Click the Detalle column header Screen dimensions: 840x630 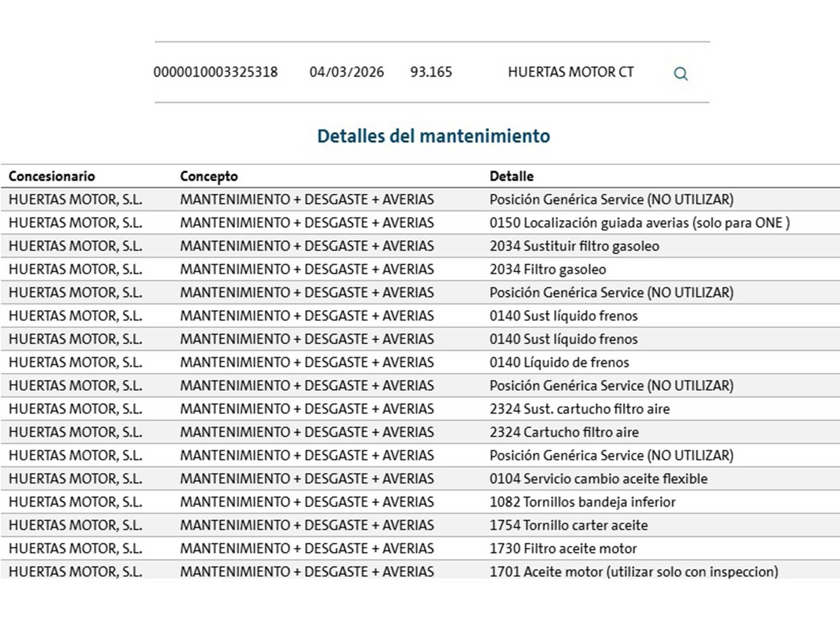pos(512,176)
